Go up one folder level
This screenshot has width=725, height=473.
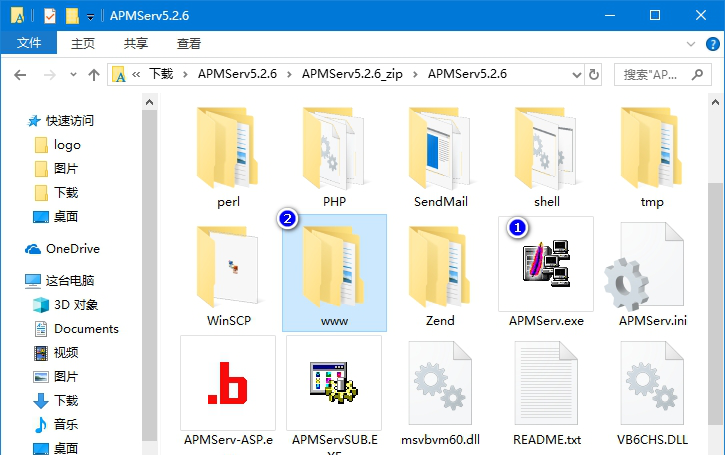tap(94, 74)
